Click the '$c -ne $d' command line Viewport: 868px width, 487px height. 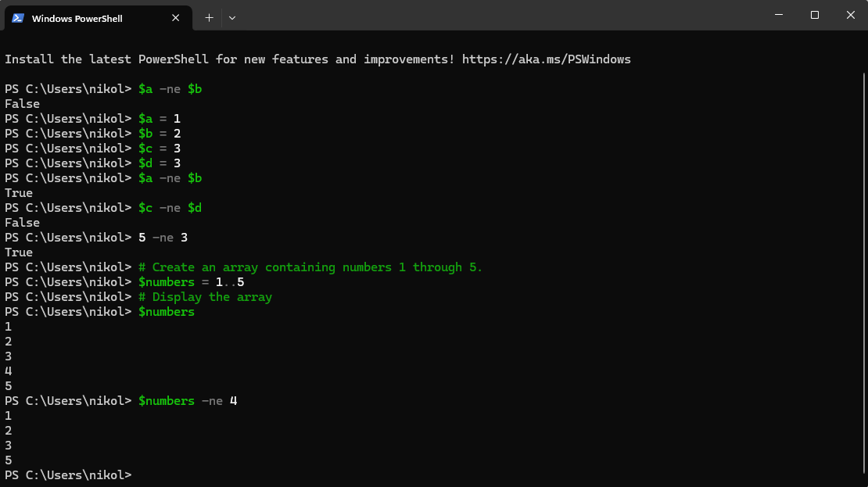click(x=103, y=208)
